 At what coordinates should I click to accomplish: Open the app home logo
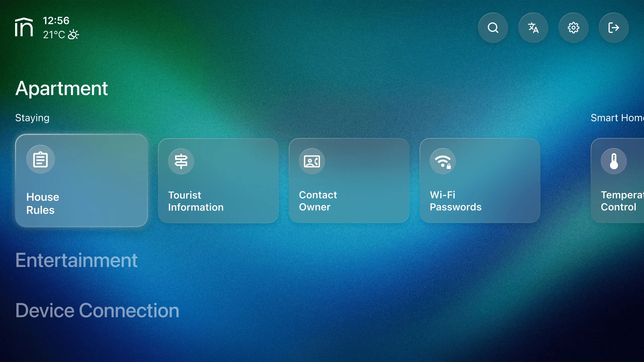point(24,28)
